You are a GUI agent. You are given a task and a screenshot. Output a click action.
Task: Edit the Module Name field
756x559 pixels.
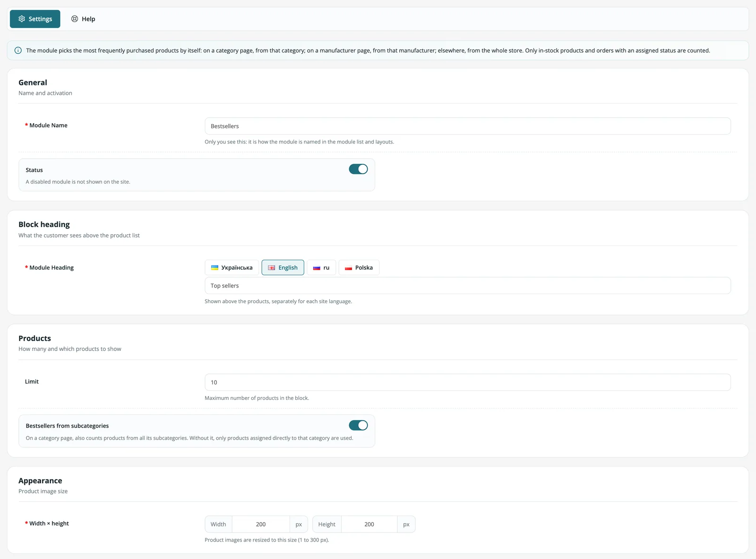coord(468,126)
